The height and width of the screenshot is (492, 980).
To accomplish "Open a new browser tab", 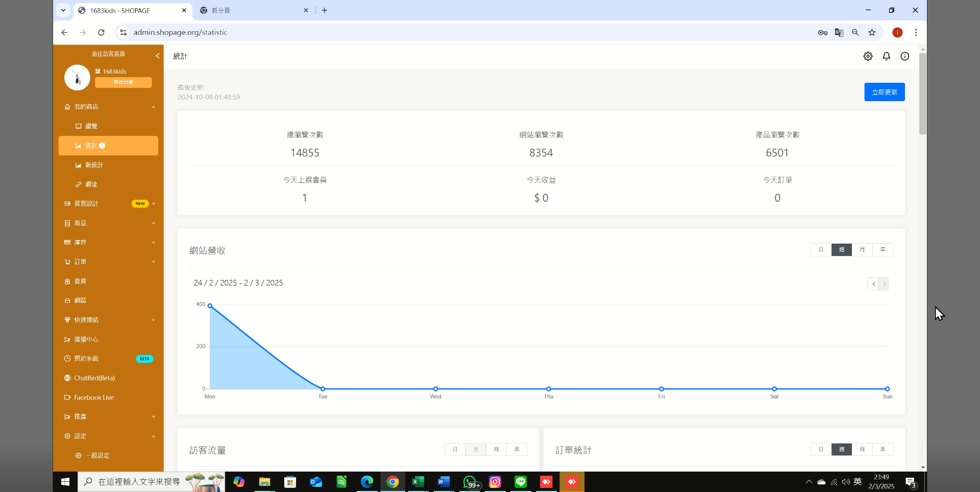I will pyautogui.click(x=325, y=10).
